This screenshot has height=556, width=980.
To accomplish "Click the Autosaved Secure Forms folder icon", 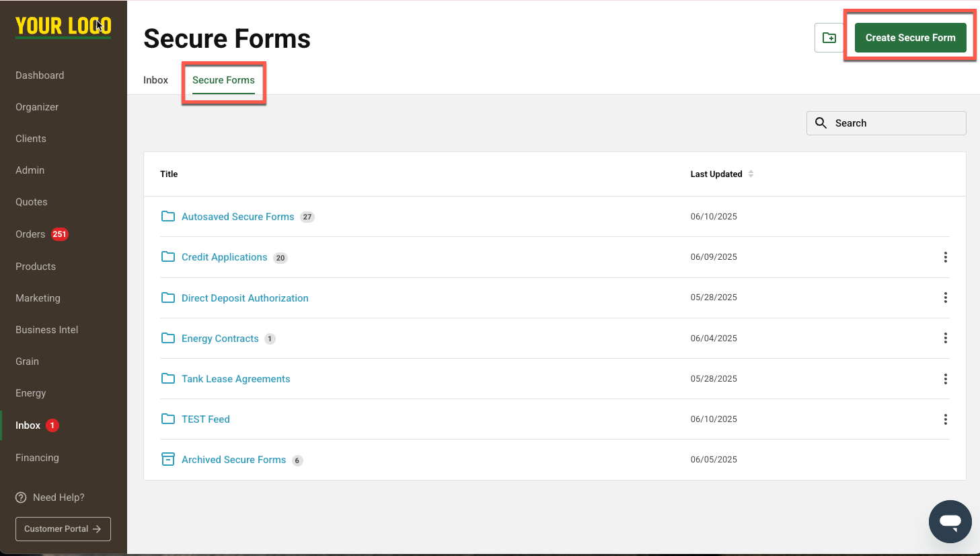I will click(x=168, y=216).
